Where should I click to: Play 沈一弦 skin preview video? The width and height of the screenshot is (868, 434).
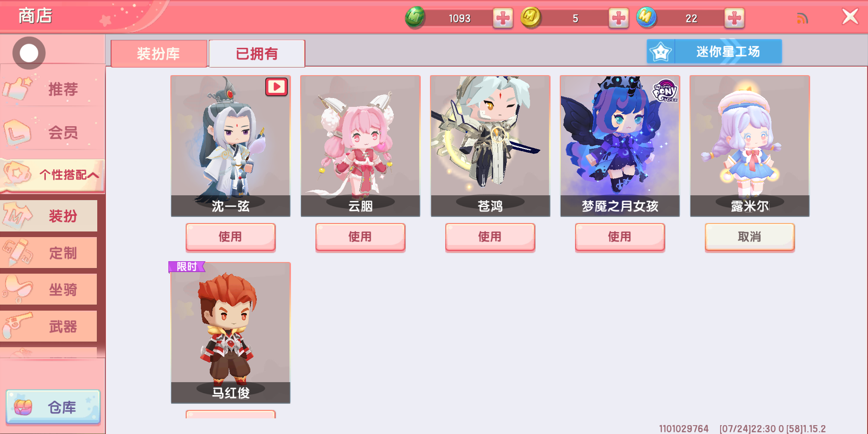[276, 86]
